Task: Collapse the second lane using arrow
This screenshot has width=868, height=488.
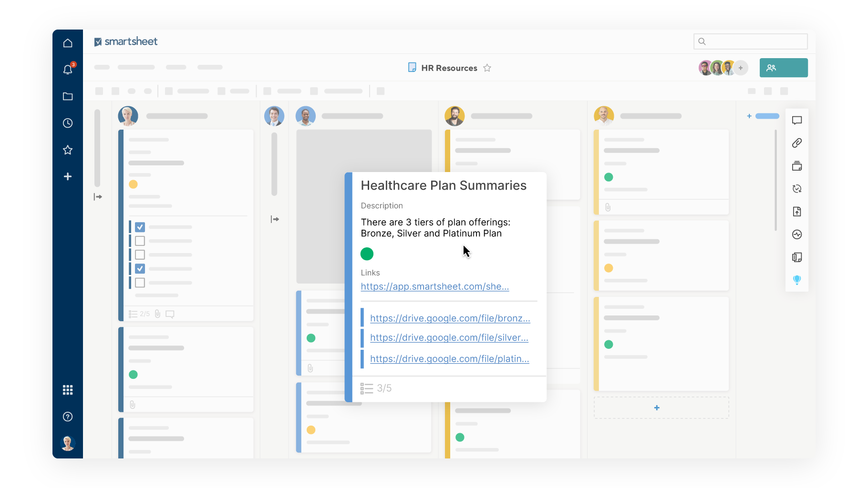Action: coord(275,219)
